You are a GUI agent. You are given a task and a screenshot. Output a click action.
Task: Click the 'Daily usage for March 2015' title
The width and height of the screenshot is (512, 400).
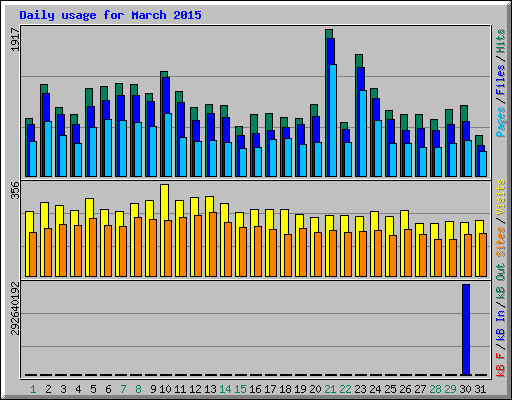click(x=110, y=15)
